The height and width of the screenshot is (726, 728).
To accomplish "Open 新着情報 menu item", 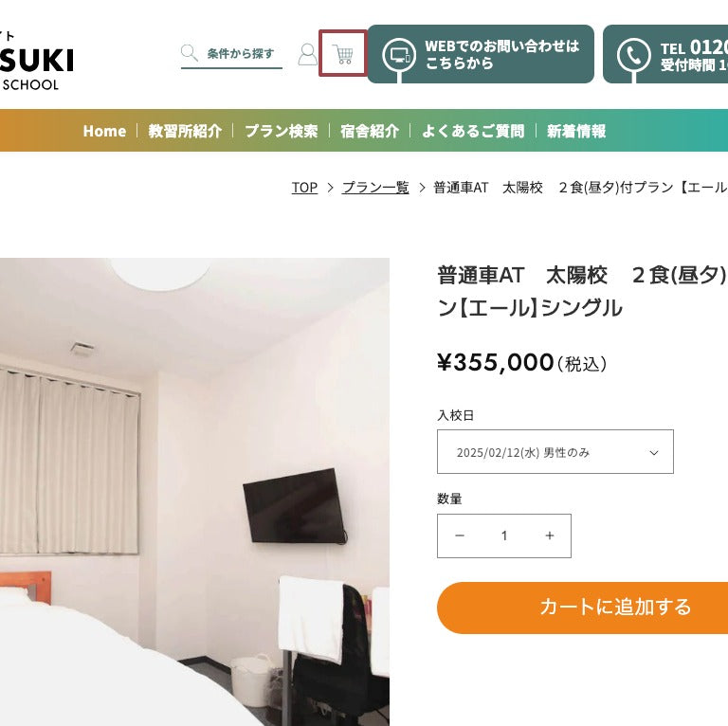I will point(576,131).
